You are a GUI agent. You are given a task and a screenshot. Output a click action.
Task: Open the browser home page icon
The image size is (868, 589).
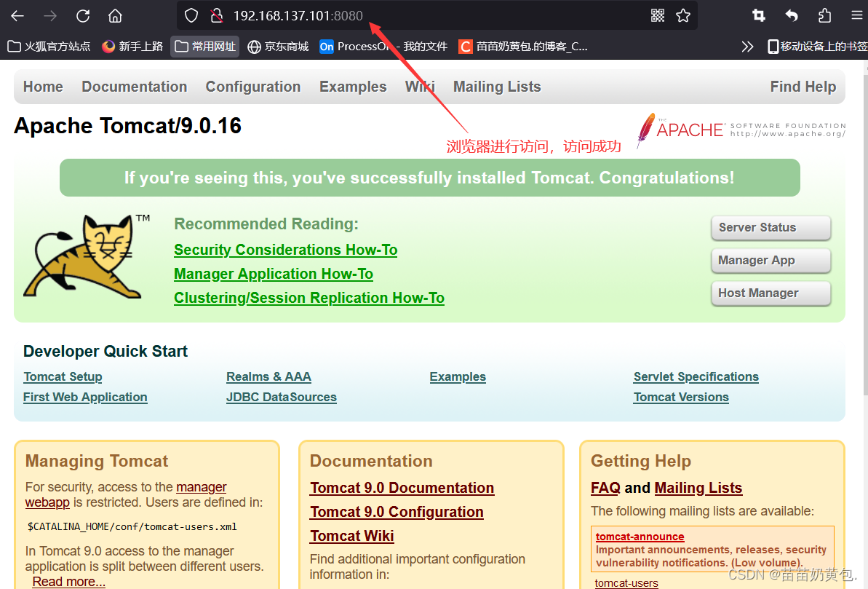point(115,15)
